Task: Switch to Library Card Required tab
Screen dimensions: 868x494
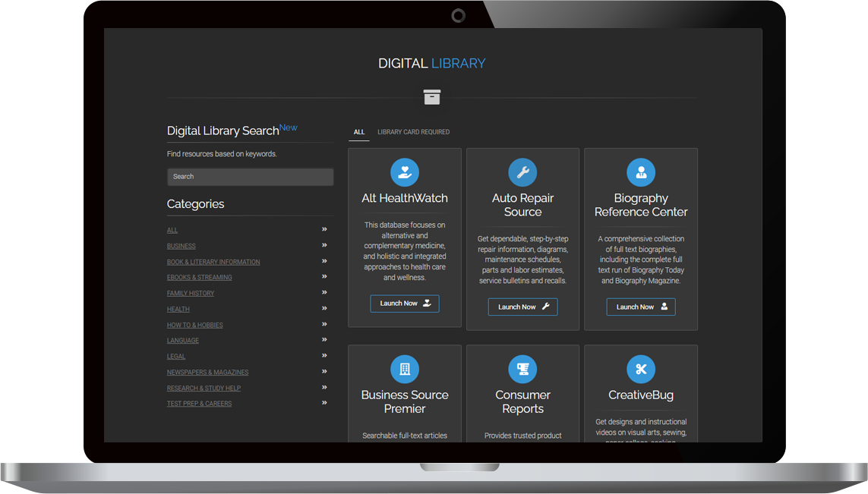Action: [x=414, y=132]
